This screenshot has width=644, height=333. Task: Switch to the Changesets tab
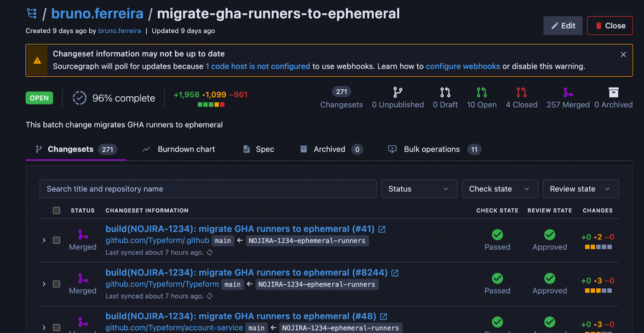tap(76, 149)
